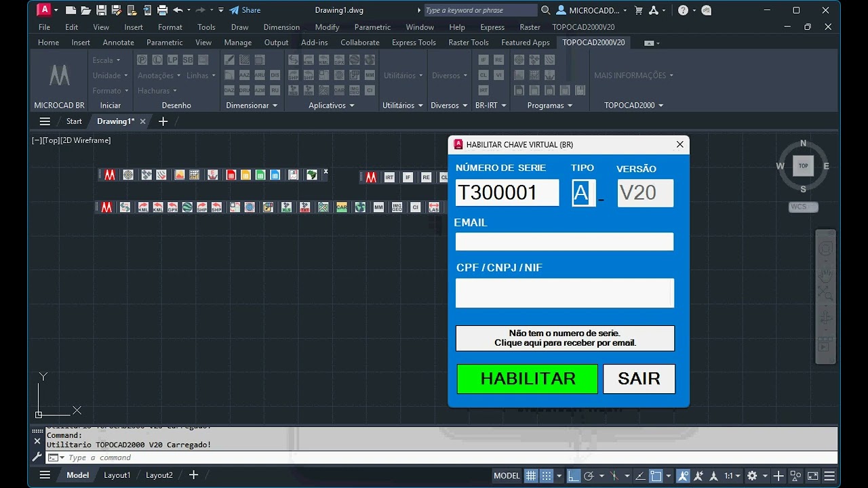Click the RE icon in floating toolbar
The height and width of the screenshot is (488, 868).
click(426, 178)
